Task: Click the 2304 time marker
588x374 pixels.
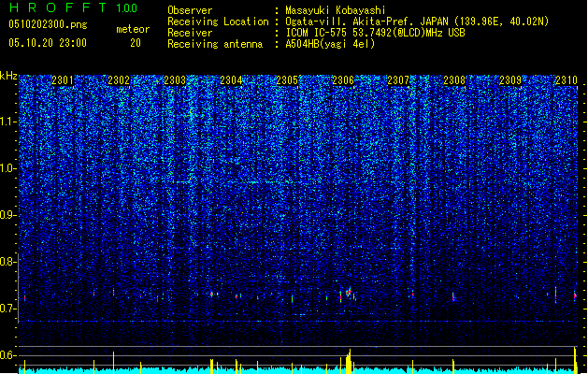Action: (231, 80)
